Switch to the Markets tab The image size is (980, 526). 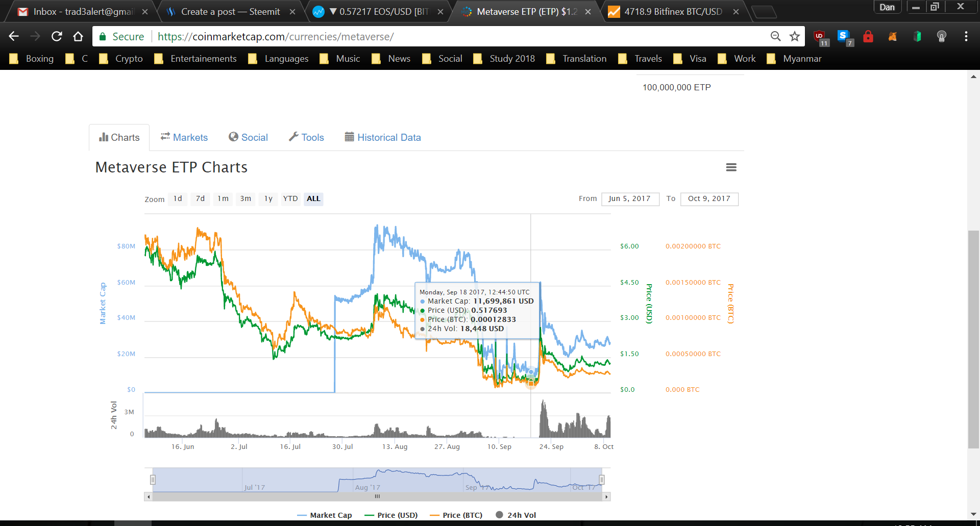pos(184,137)
